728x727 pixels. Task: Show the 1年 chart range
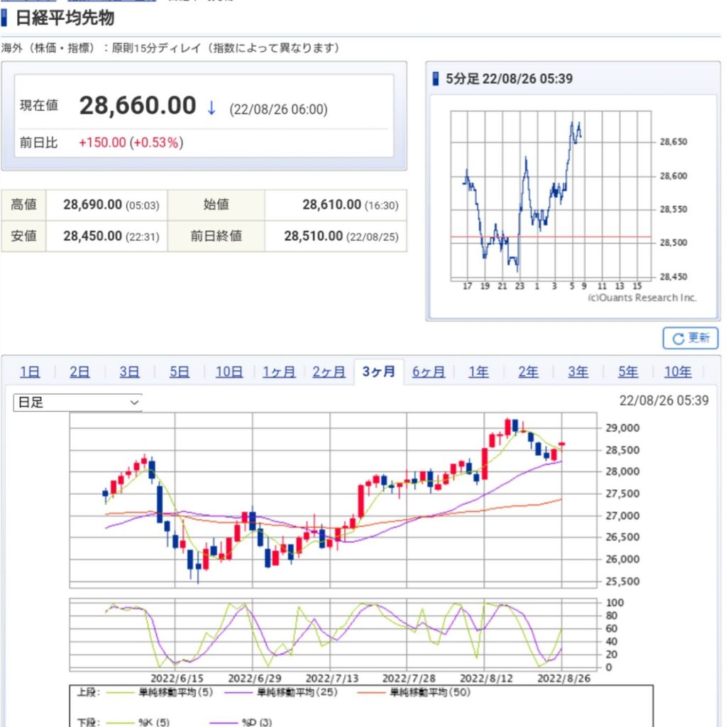tap(478, 371)
